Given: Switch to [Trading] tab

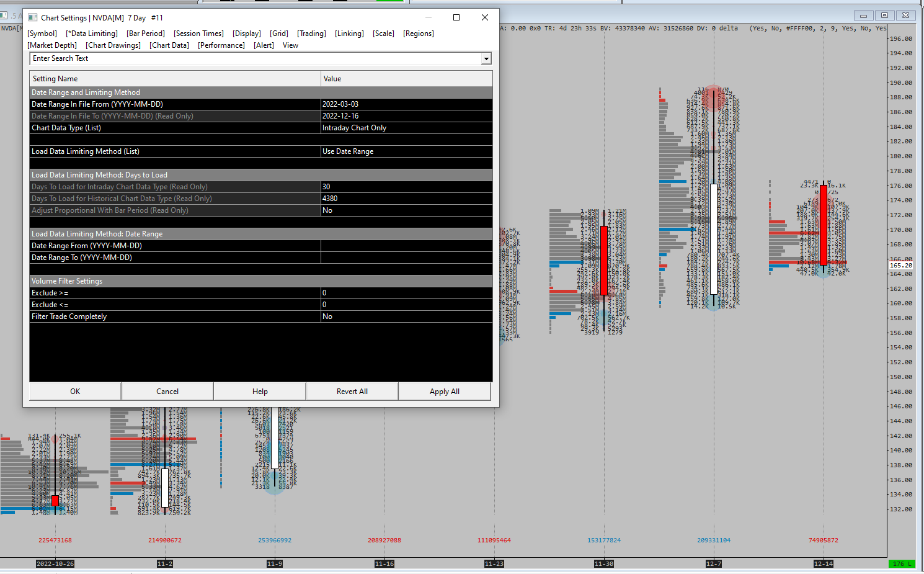Looking at the screenshot, I should [311, 34].
